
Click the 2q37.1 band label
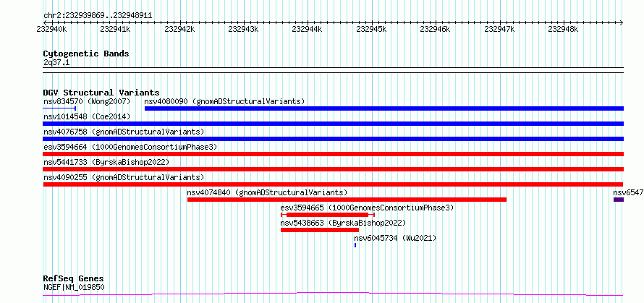[56, 62]
